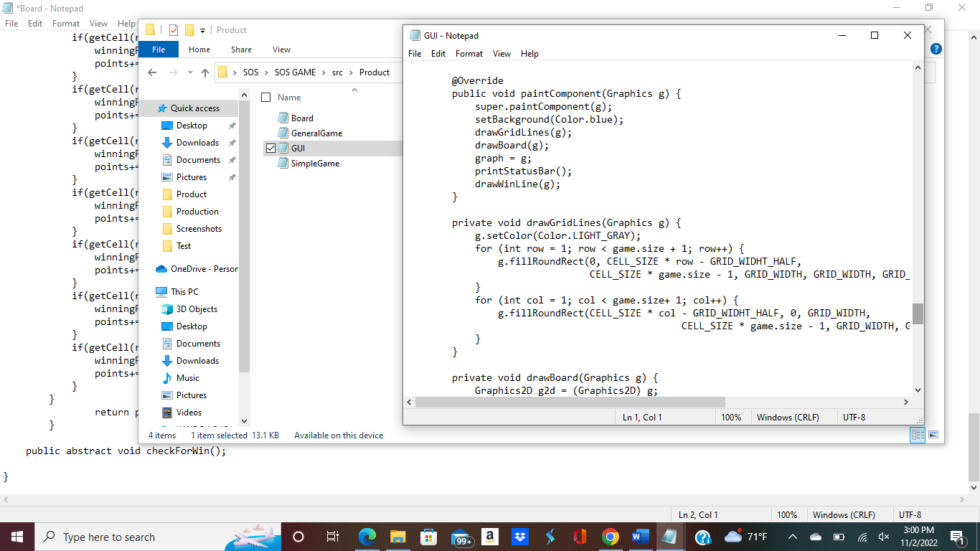This screenshot has width=980, height=551.
Task: Switch Explorer to details view
Action: pyautogui.click(x=918, y=434)
